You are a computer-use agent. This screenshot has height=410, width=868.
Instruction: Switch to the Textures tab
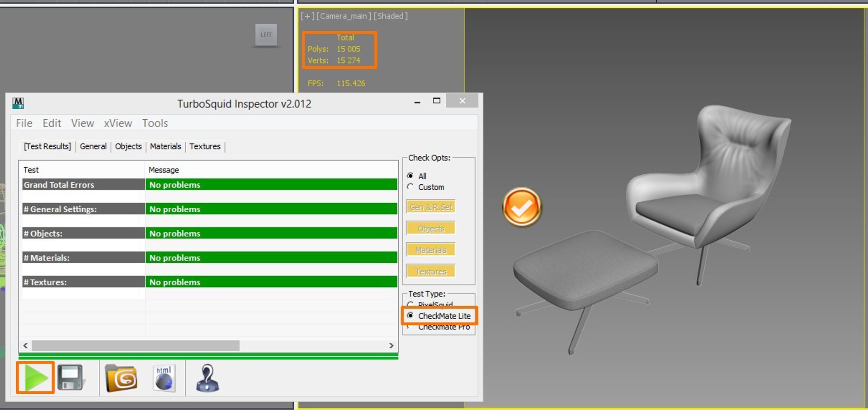coord(205,146)
